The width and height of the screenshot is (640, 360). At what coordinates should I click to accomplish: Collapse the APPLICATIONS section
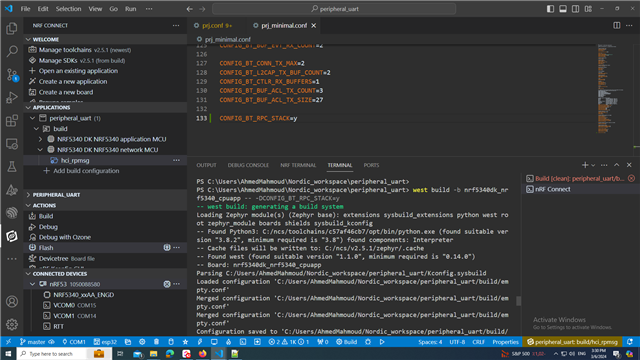coord(28,107)
